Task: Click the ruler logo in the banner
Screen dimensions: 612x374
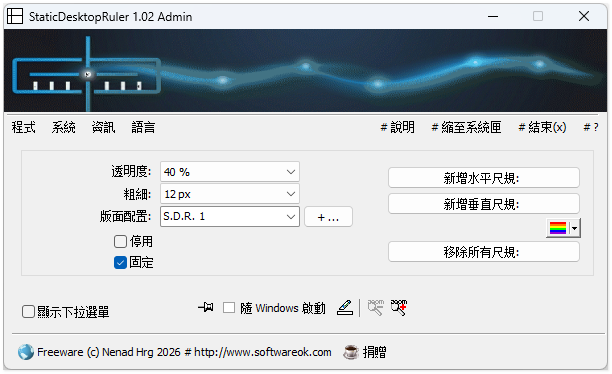Action: click(87, 74)
